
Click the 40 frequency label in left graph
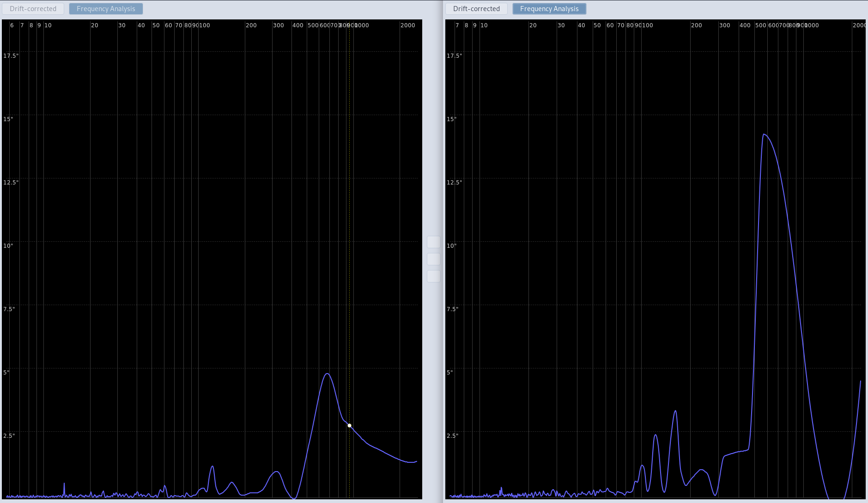(x=141, y=25)
